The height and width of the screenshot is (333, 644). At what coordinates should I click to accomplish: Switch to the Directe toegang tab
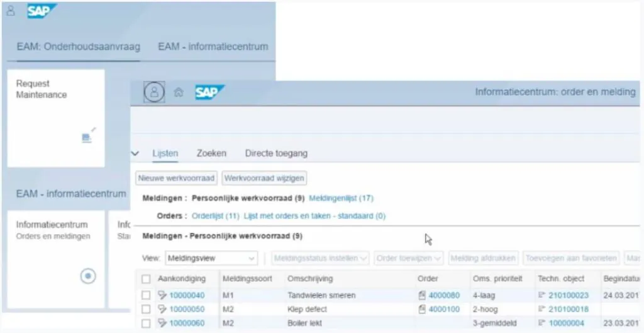(x=277, y=154)
